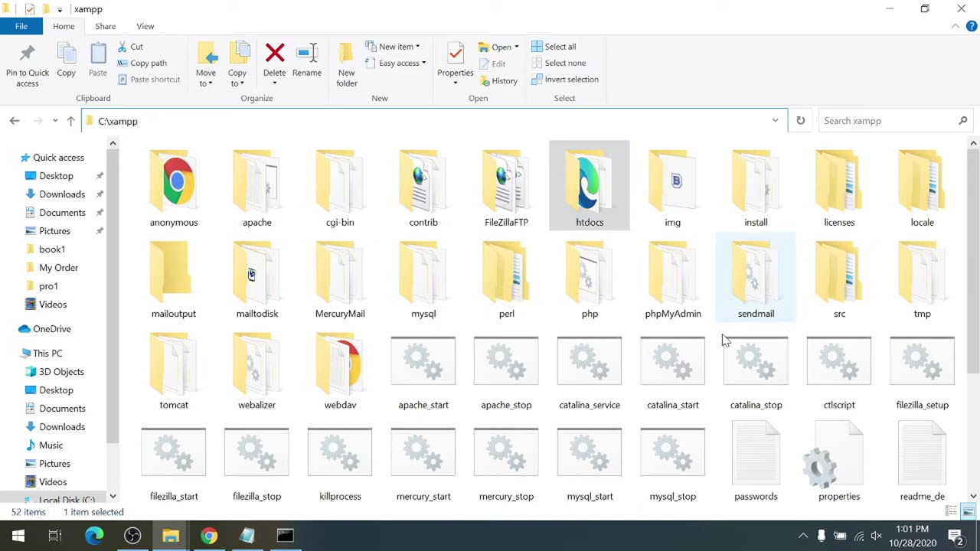Select Quick access in navigation pane
980x551 pixels.
coord(58,158)
